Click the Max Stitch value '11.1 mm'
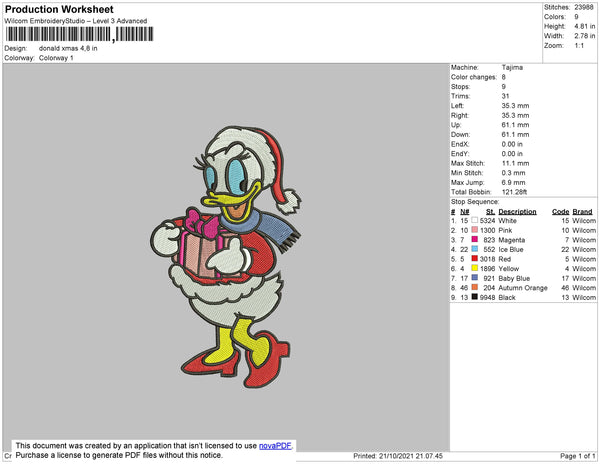Image resolution: width=600 pixels, height=464 pixels. [x=515, y=163]
